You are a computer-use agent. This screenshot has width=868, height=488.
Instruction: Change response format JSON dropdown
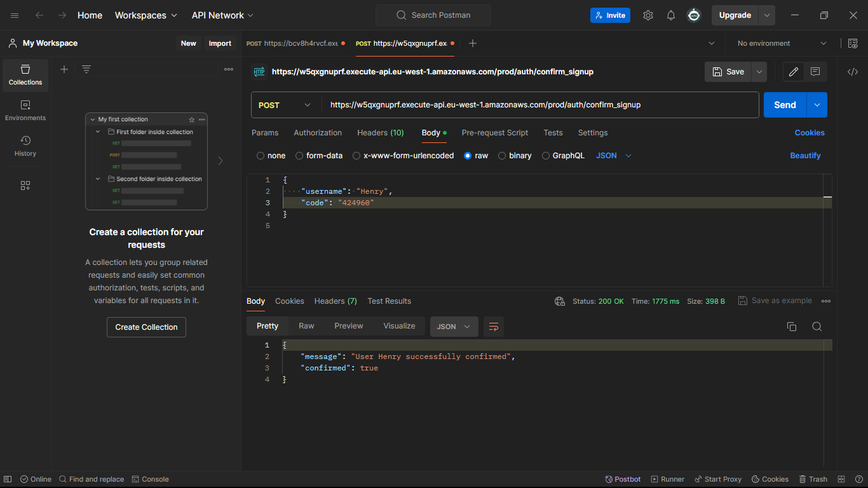coord(454,327)
